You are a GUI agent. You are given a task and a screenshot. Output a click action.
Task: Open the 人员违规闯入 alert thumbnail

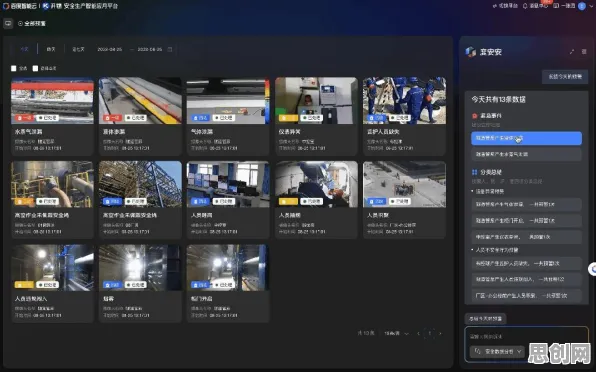click(x=52, y=268)
